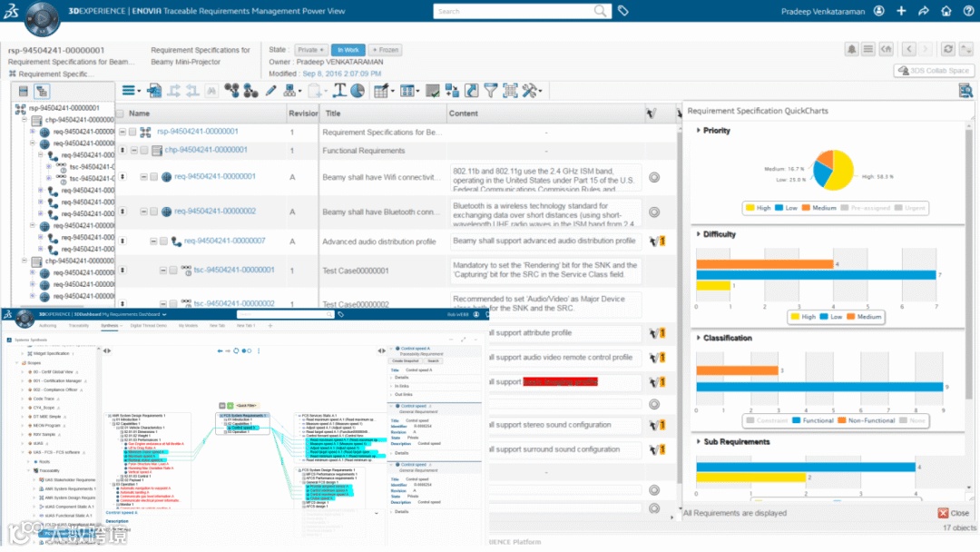Image resolution: width=980 pixels, height=552 pixels.
Task: Sort table by the Title column header
Action: (333, 113)
